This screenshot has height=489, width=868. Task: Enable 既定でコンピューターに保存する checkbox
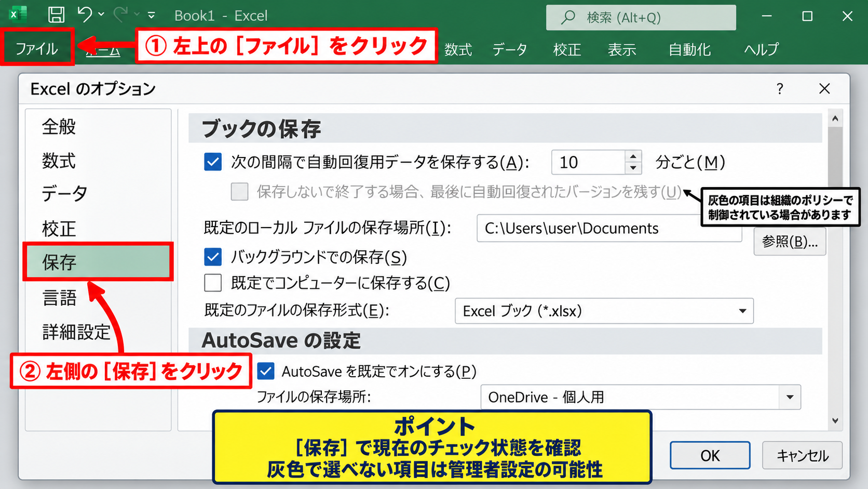click(x=213, y=283)
